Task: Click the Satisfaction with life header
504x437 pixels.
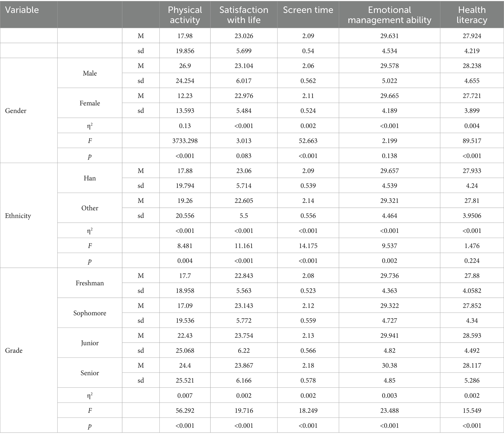Action: [244, 15]
